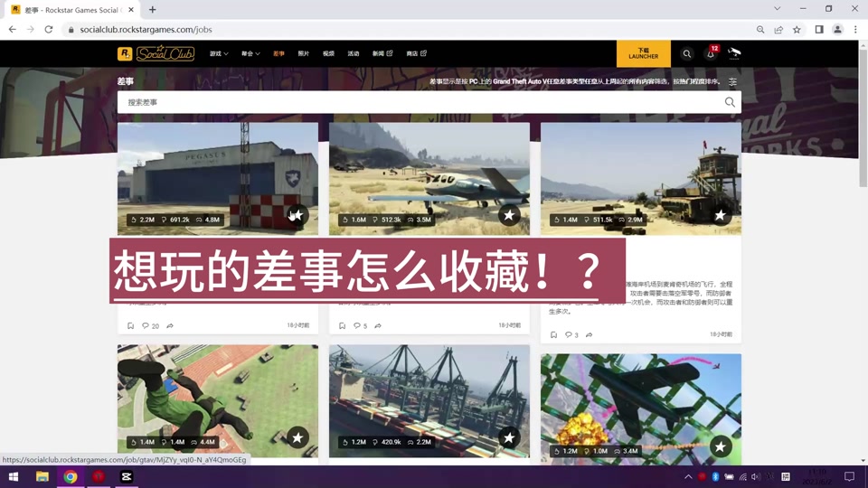Screen dimensions: 868x488
Task: Go to the 活动 nav item
Action: pyautogui.click(x=354, y=53)
